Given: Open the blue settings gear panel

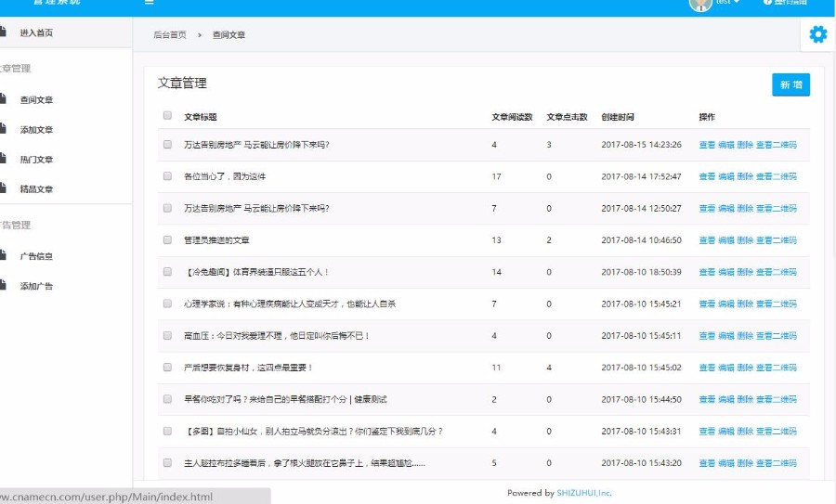Looking at the screenshot, I should click(x=817, y=34).
